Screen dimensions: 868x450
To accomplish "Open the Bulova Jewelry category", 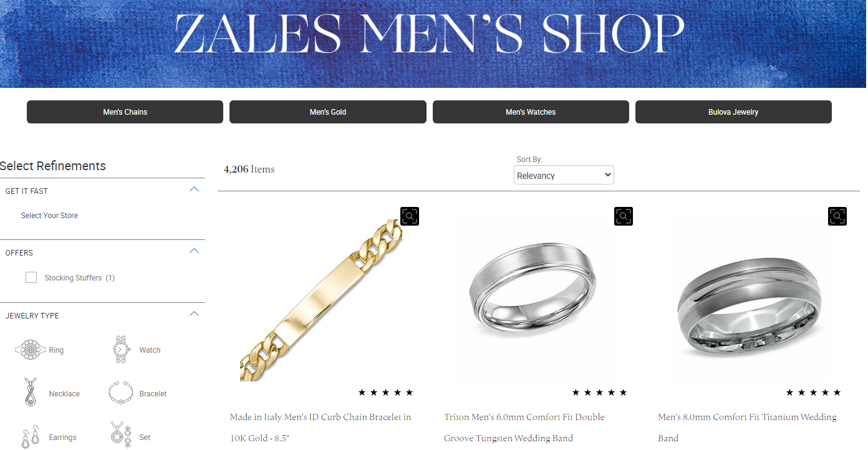I will pyautogui.click(x=733, y=112).
